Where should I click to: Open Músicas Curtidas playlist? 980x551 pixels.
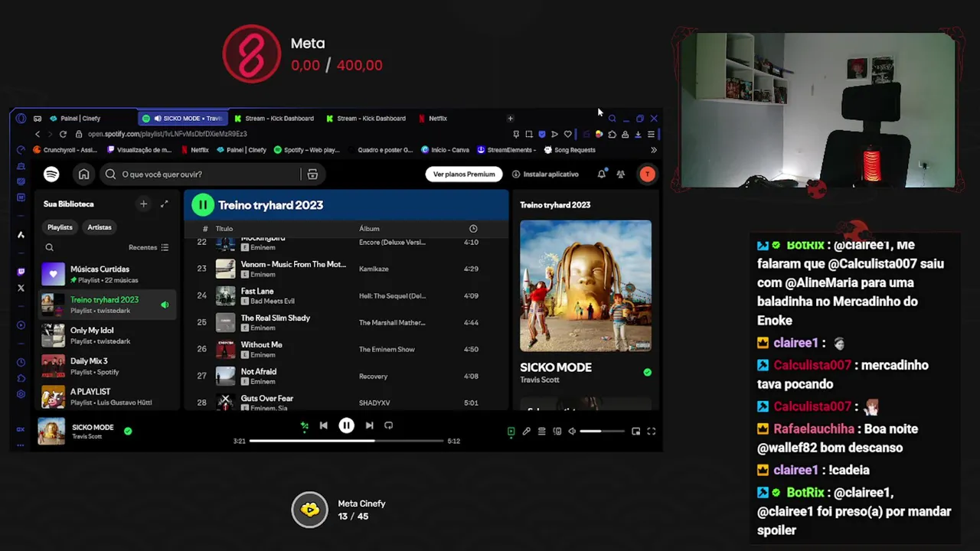click(107, 274)
